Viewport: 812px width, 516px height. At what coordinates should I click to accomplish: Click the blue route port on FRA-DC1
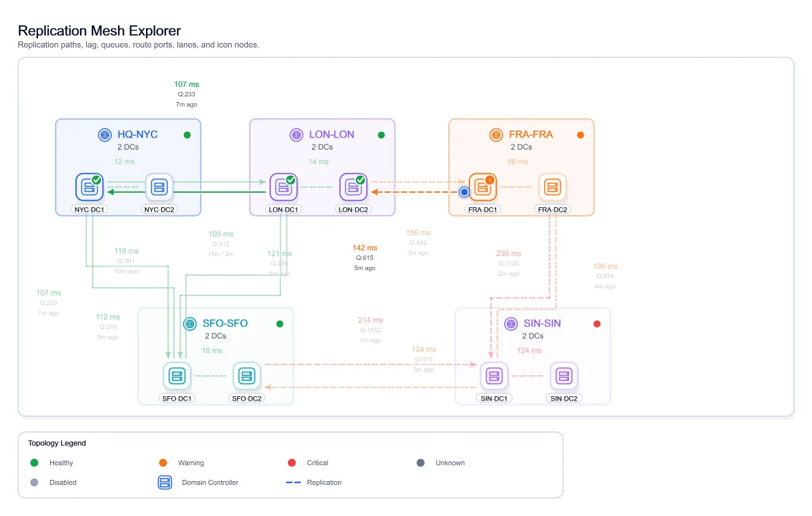464,191
